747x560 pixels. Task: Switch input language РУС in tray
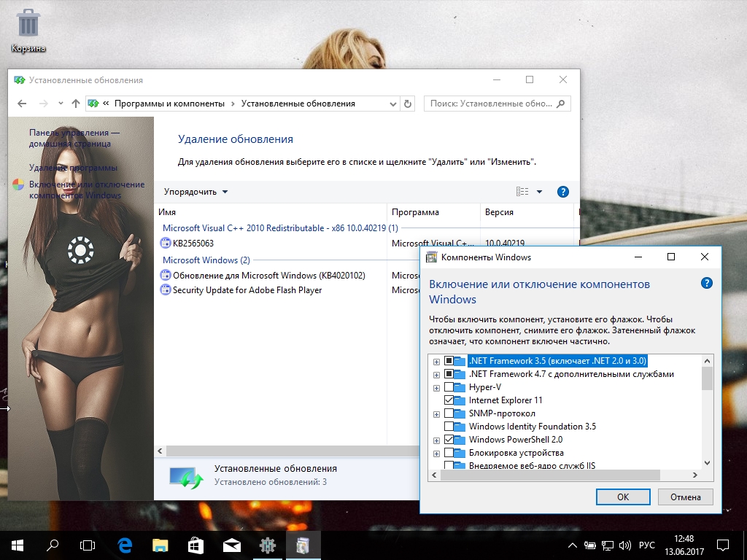[x=646, y=545]
